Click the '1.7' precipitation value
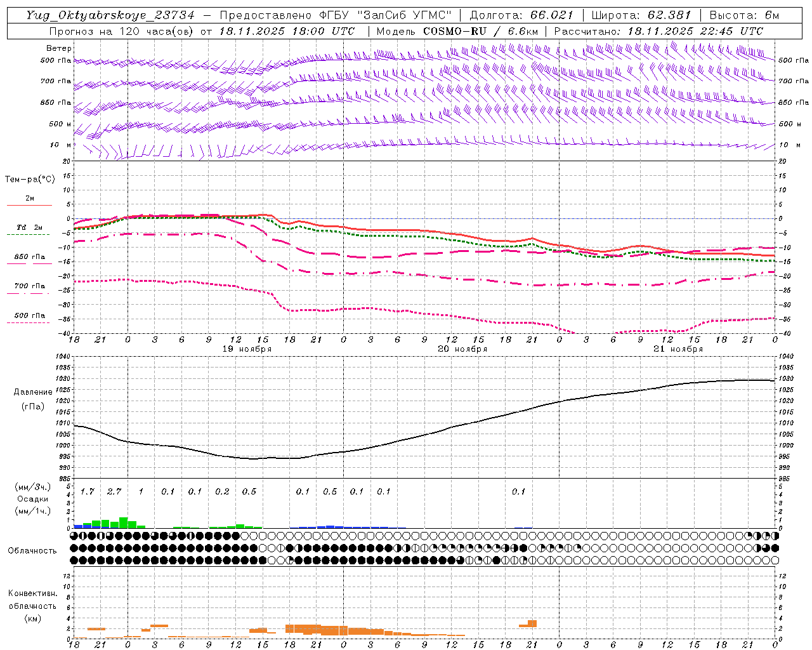 click(x=87, y=492)
